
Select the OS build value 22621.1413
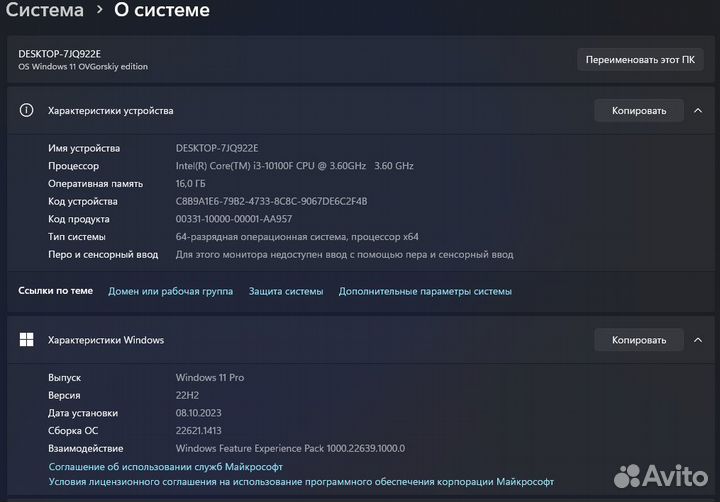tap(198, 430)
